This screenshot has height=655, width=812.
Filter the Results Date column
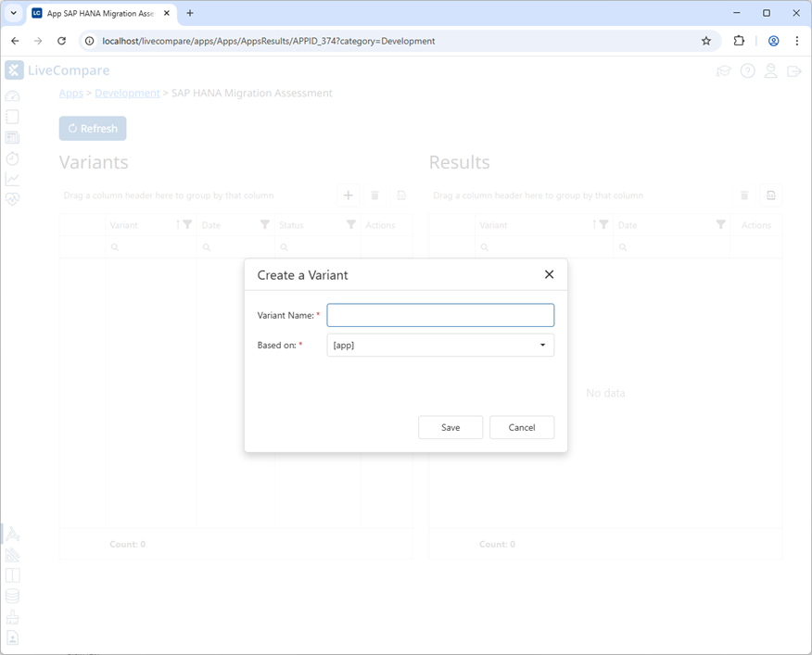[720, 225]
